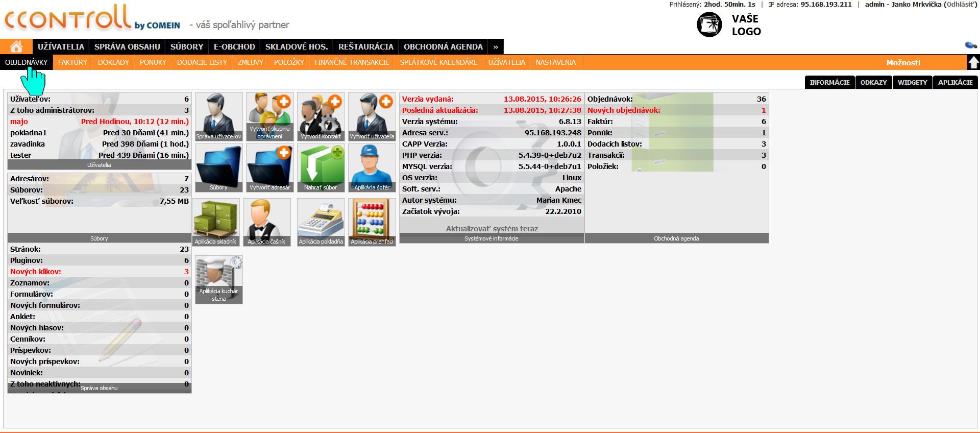Switch to the WIDGETY tab
980x433 pixels.
(912, 82)
